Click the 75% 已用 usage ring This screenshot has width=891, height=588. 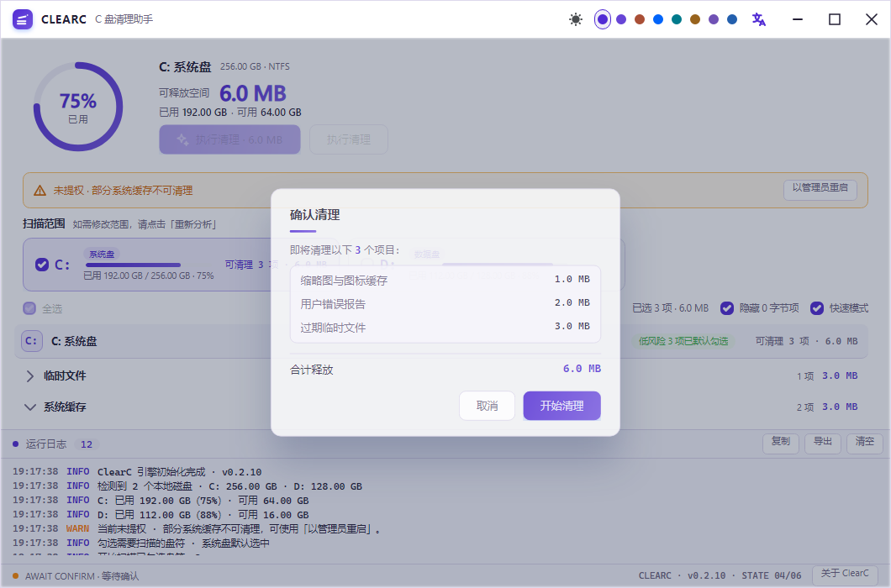coord(78,107)
